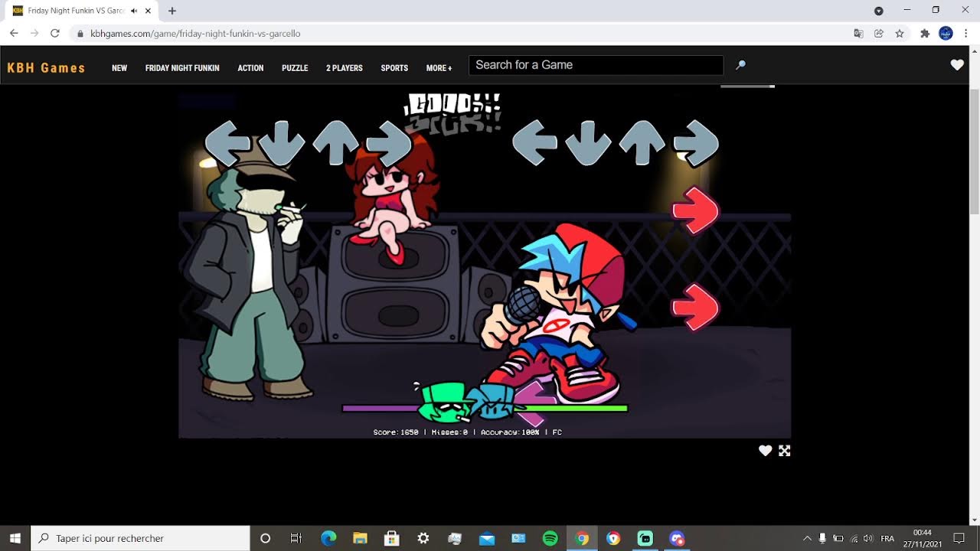Viewport: 980px width, 551px height.
Task: Launch Microsoft Edge from the taskbar
Action: click(328, 538)
